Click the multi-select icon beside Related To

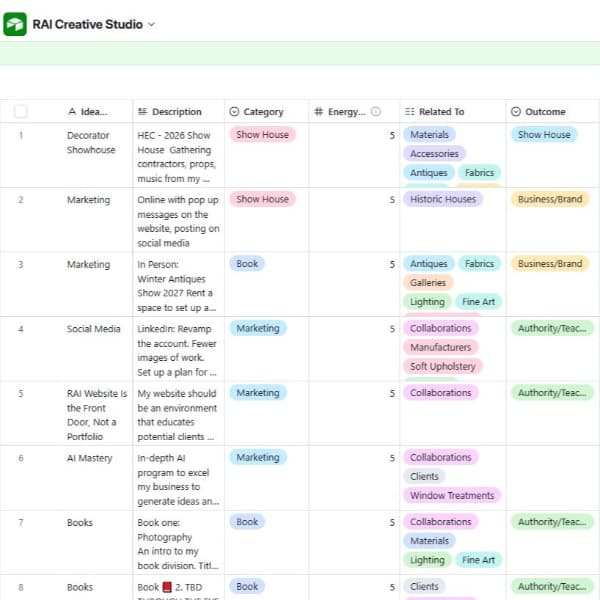409,112
